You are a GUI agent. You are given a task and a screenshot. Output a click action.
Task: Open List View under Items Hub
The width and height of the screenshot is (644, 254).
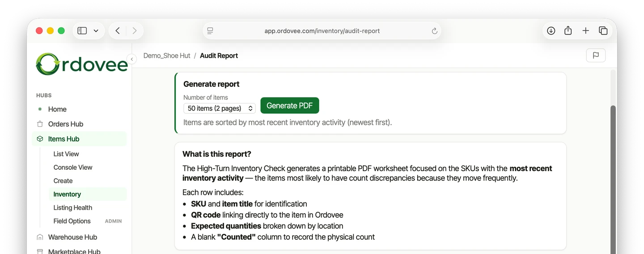click(88, 154)
